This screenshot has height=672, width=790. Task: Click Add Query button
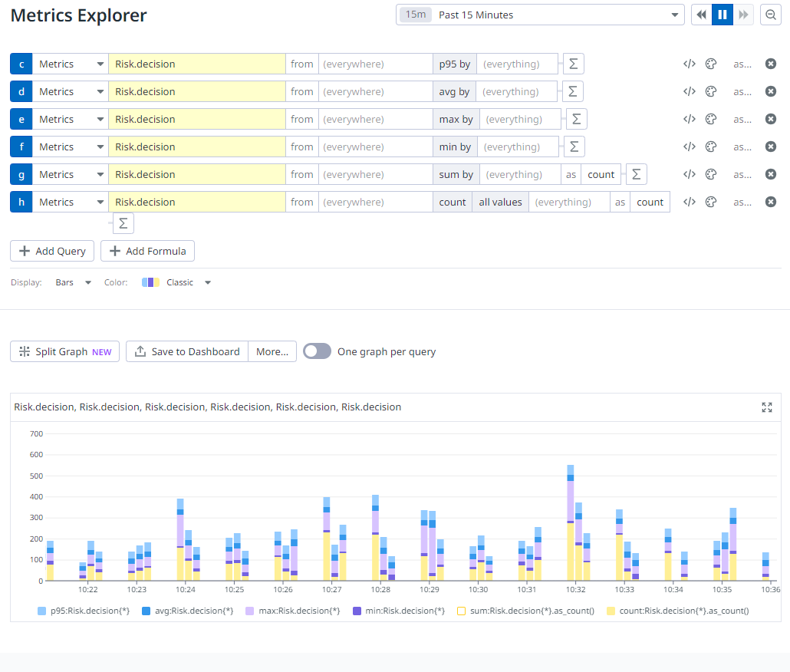pyautogui.click(x=52, y=251)
